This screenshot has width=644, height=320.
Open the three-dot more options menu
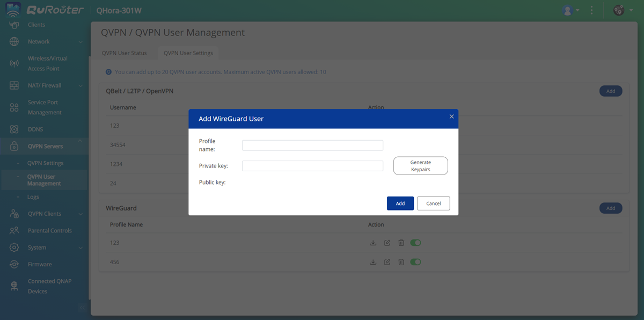point(592,10)
